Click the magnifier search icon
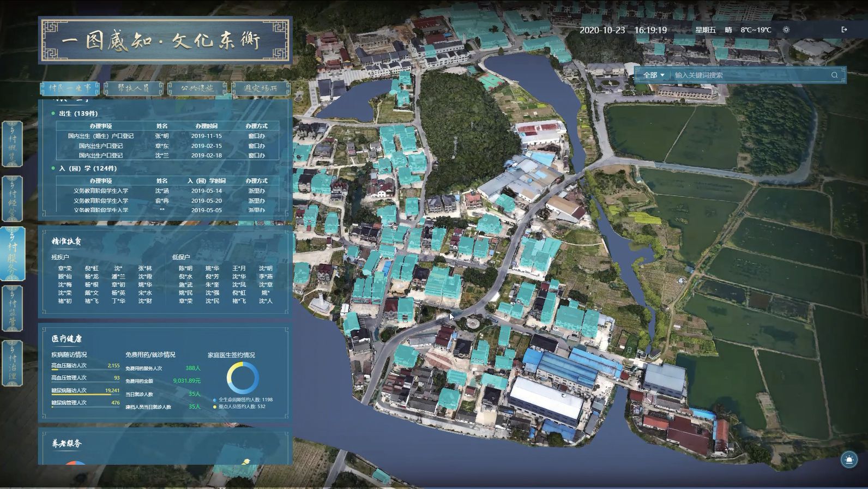Screen dimensions: 868x489 point(834,75)
